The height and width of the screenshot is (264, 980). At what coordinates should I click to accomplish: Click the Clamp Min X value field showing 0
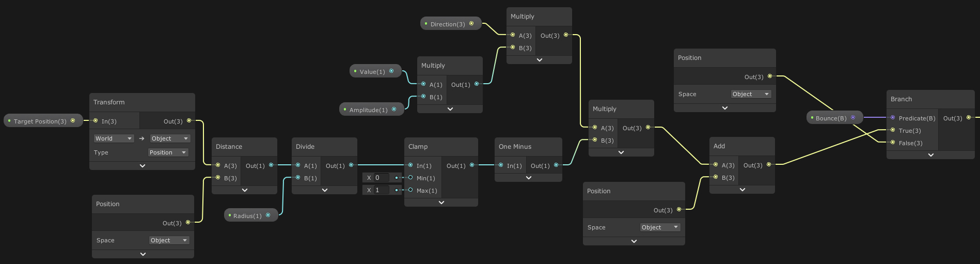point(382,178)
